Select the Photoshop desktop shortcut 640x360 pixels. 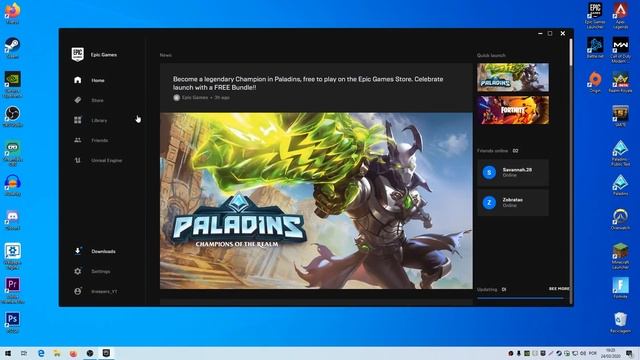13,322
